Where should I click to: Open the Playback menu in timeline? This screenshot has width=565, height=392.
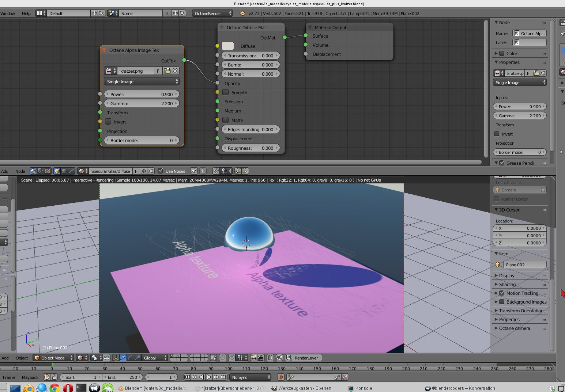[x=30, y=377]
